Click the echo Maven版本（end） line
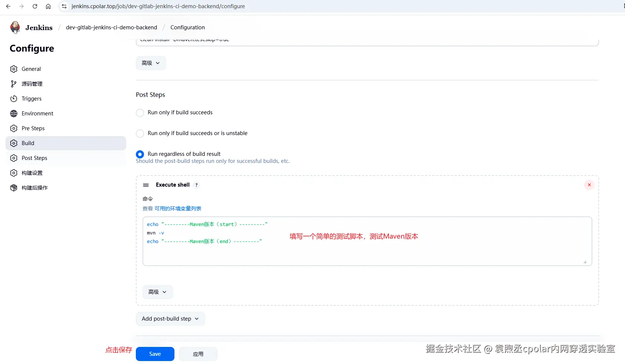Image resolution: width=625 pixels, height=364 pixels. (204, 242)
